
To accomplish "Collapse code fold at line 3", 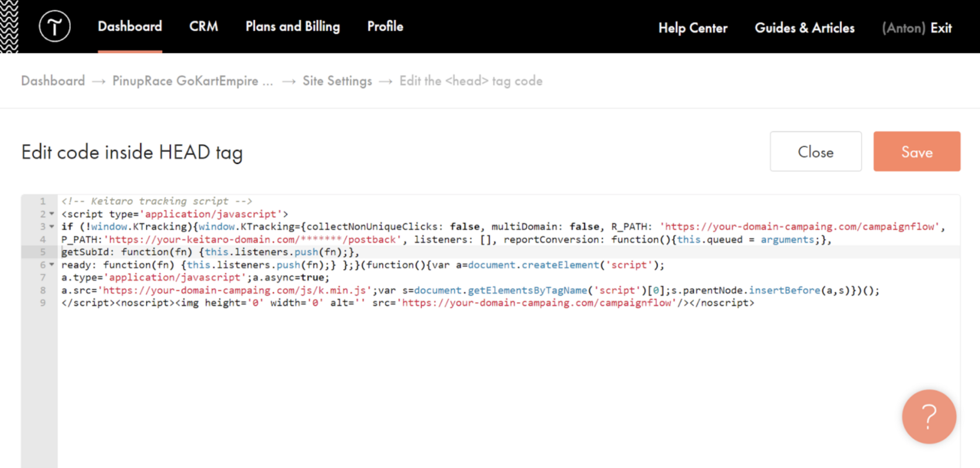I will coord(52,226).
